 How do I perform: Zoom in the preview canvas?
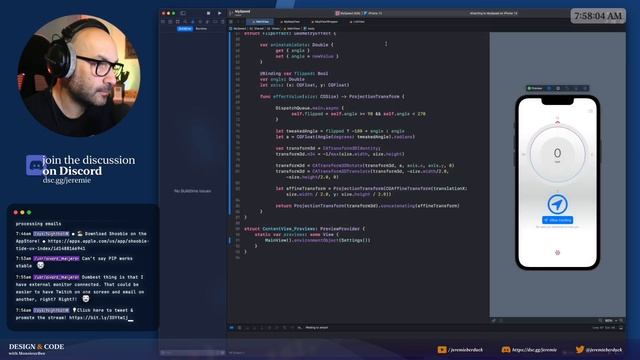(621, 321)
